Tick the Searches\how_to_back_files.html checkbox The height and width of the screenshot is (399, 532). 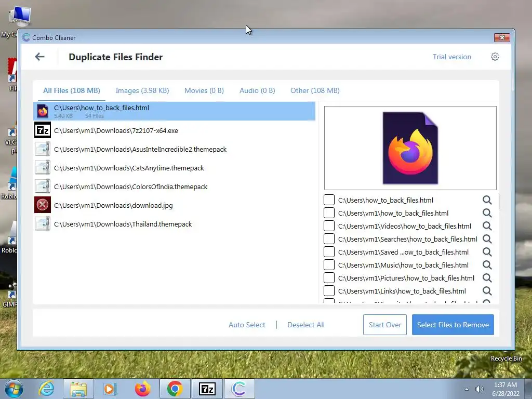click(x=329, y=239)
